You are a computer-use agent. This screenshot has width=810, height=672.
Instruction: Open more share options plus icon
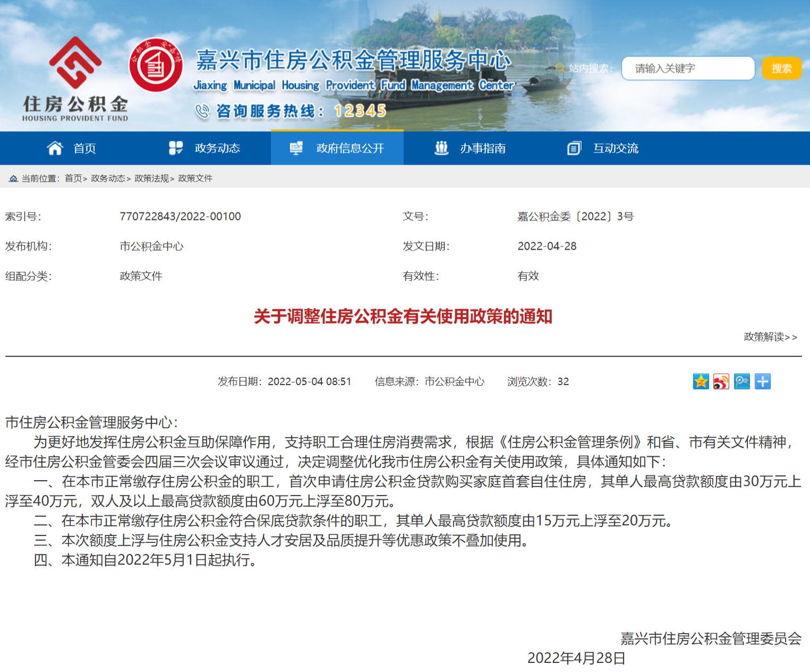(763, 381)
